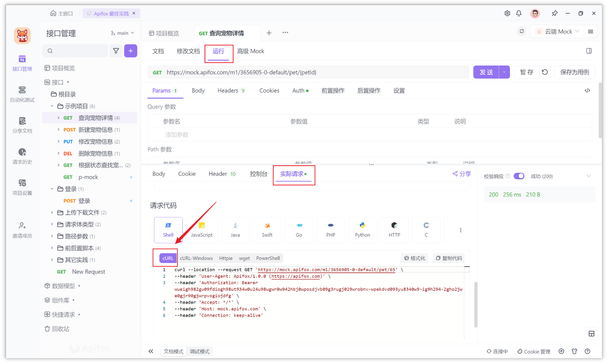Viewport: 611px width, 364px height.
Task: Switch to the 高级 Mock tab
Action: click(x=251, y=51)
